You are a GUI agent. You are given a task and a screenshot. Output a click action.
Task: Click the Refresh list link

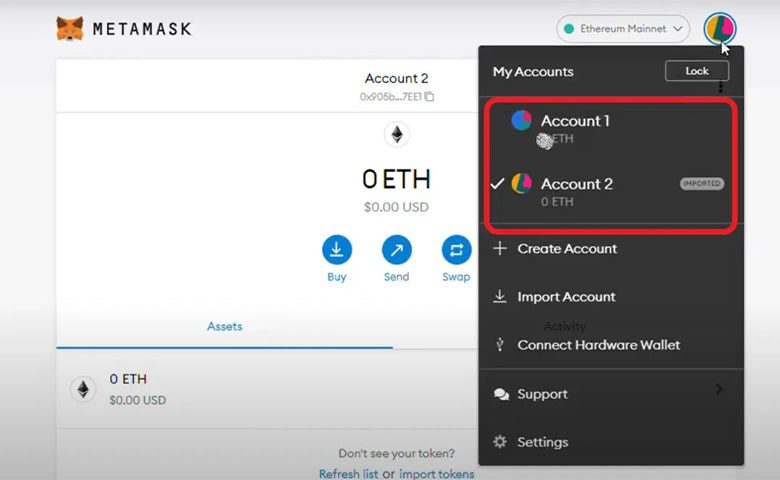[x=348, y=474]
